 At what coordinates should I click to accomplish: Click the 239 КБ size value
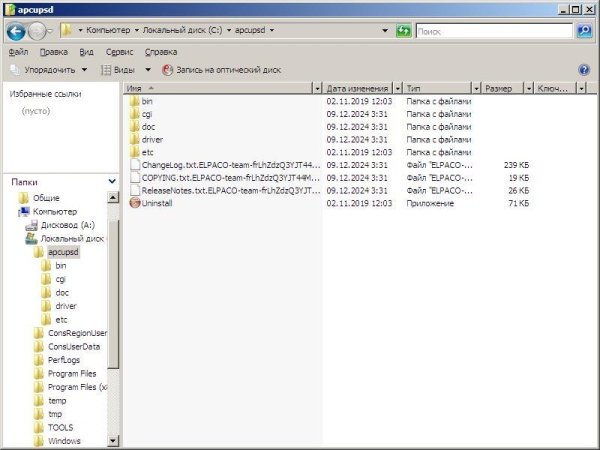[x=516, y=165]
